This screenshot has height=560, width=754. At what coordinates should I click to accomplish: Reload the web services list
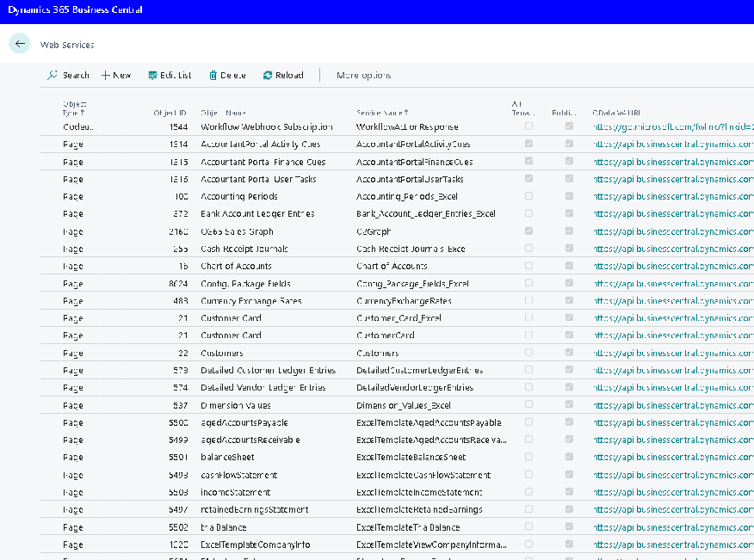coord(283,76)
